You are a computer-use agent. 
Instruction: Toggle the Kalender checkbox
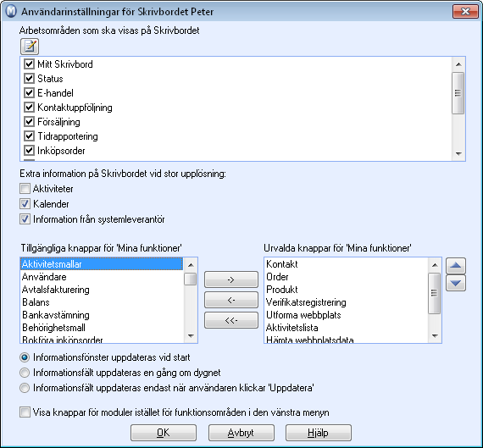[25, 204]
